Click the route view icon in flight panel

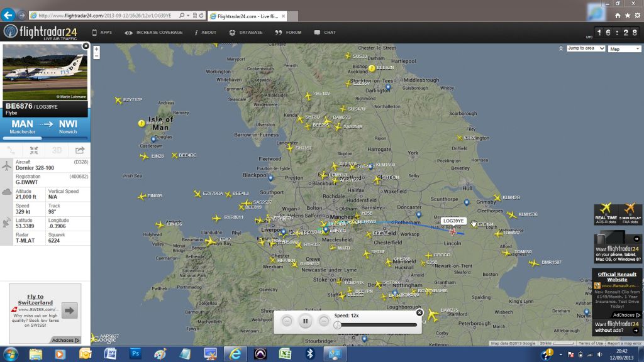(x=11, y=150)
